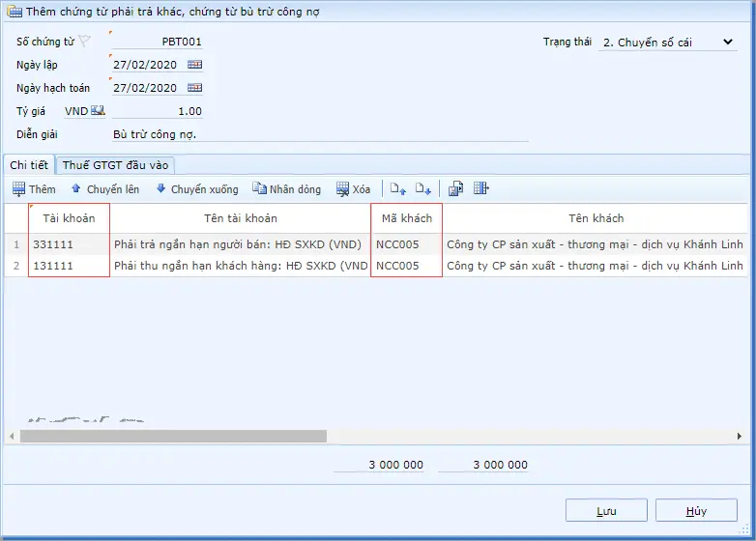
Task: Click Số chứng từ field PBT001
Action: click(158, 42)
